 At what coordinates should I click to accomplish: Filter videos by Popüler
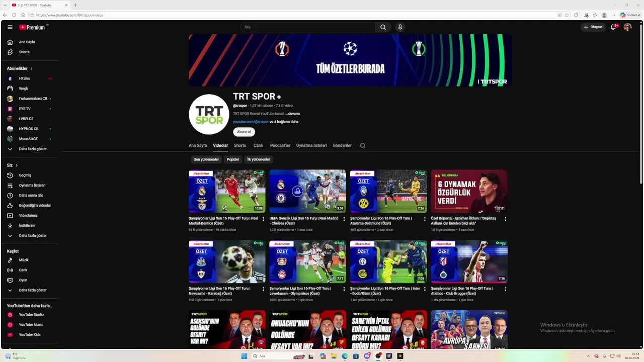click(233, 159)
